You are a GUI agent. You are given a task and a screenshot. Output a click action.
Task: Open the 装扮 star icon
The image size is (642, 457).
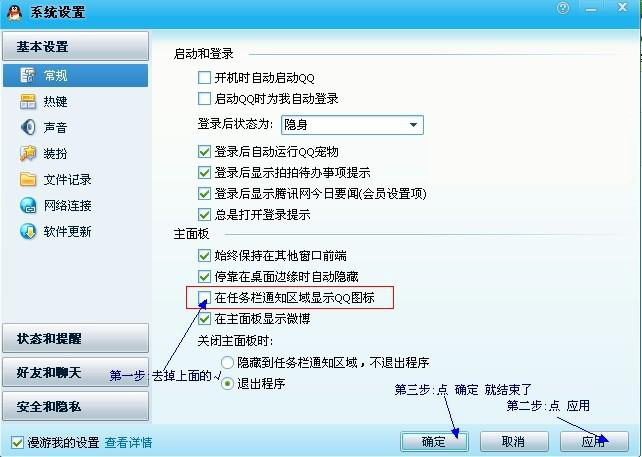click(x=28, y=154)
